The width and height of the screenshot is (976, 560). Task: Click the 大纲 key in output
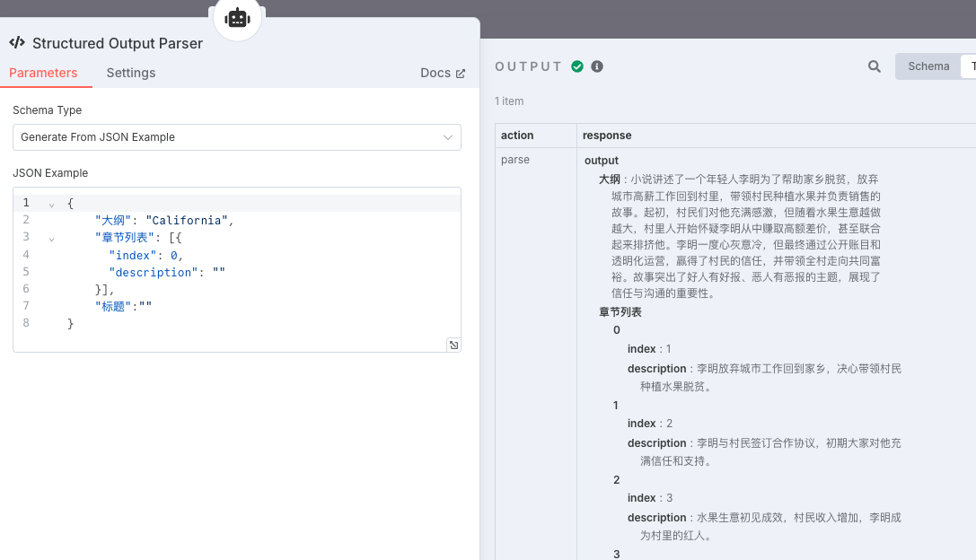[x=610, y=179]
